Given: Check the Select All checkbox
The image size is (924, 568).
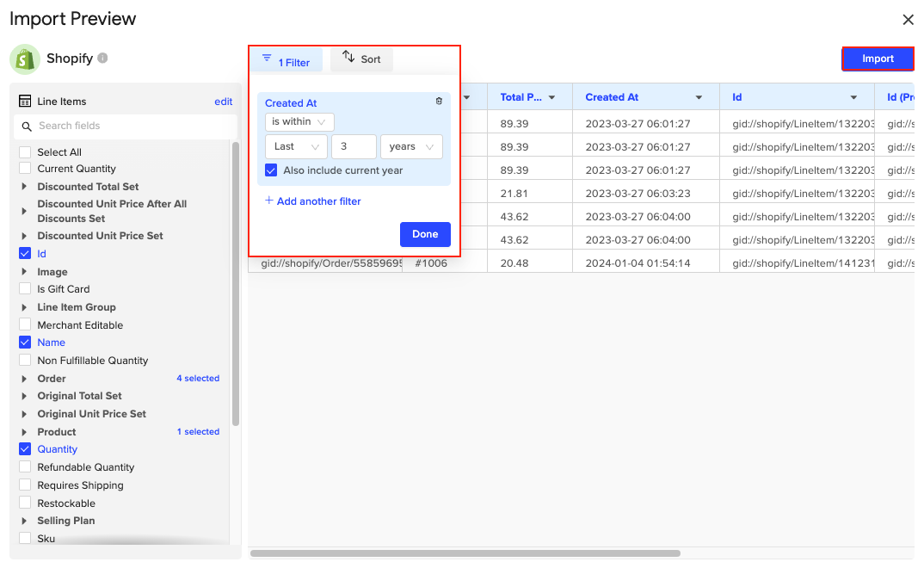Looking at the screenshot, I should tap(25, 152).
